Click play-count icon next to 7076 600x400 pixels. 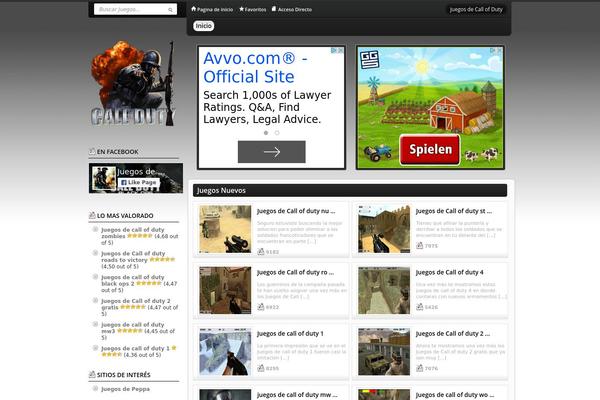(x=419, y=368)
